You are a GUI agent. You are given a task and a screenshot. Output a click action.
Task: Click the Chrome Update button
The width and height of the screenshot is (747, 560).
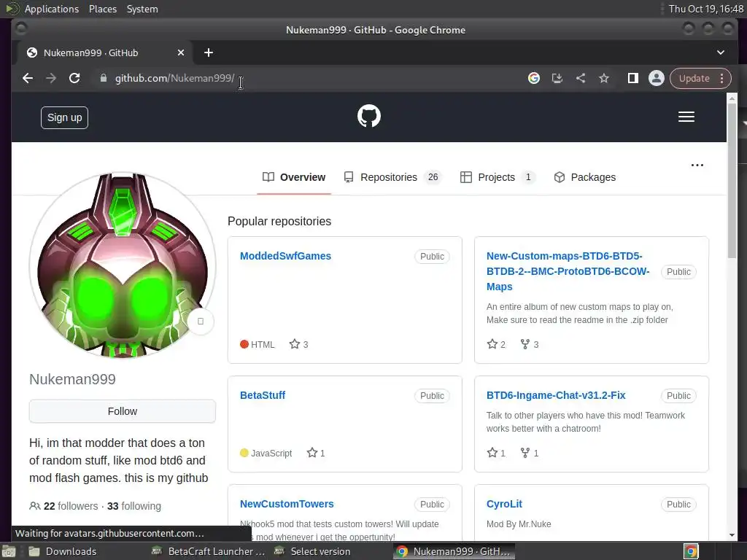tap(694, 78)
